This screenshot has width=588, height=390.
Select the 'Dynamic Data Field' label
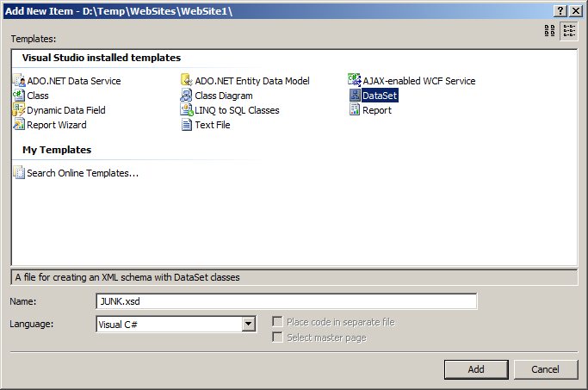coord(66,110)
